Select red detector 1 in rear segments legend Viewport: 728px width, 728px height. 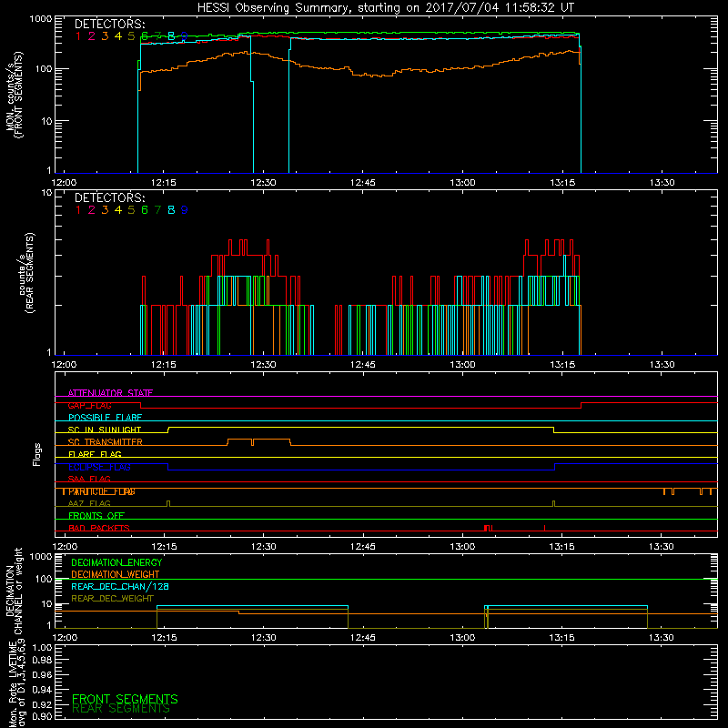78,210
